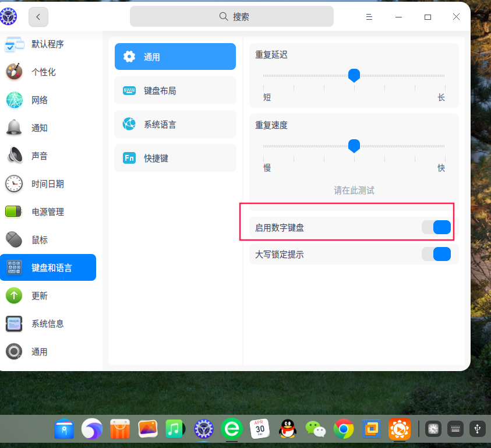Click the Control Center icon in the dock
Viewport: 491px width, 448px height.
coord(204,429)
